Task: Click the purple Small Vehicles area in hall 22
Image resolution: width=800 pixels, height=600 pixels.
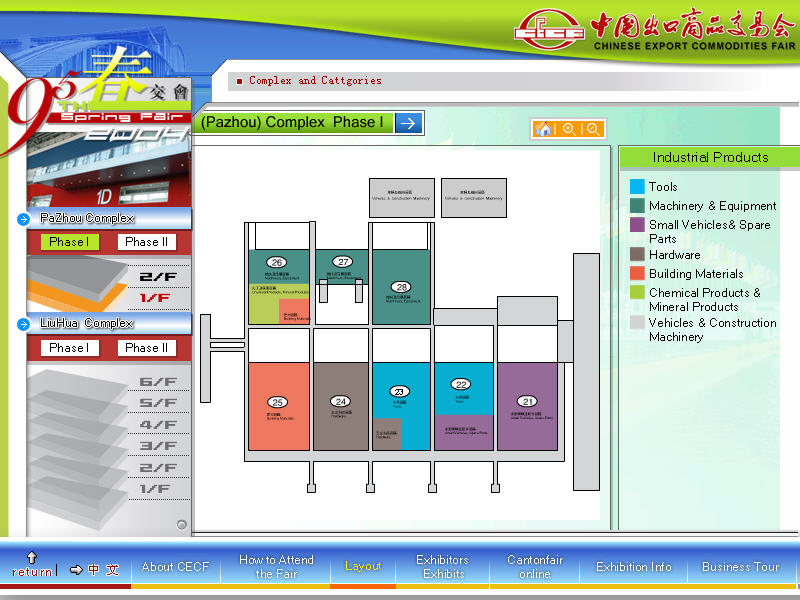Action: [464, 432]
